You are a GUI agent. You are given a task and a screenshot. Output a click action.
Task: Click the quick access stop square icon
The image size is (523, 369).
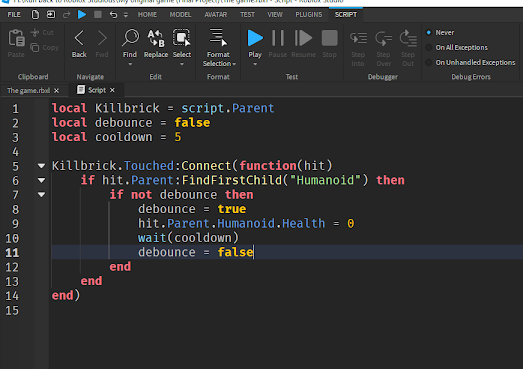(98, 15)
